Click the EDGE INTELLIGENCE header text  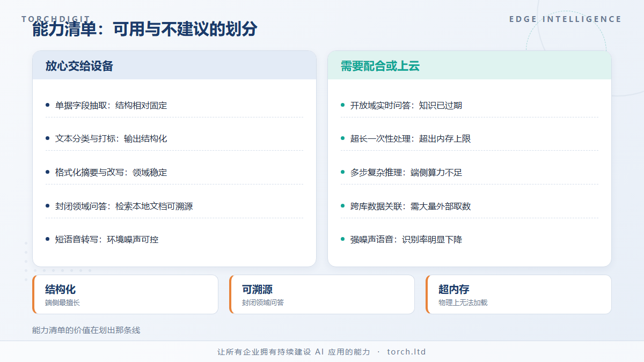click(566, 19)
